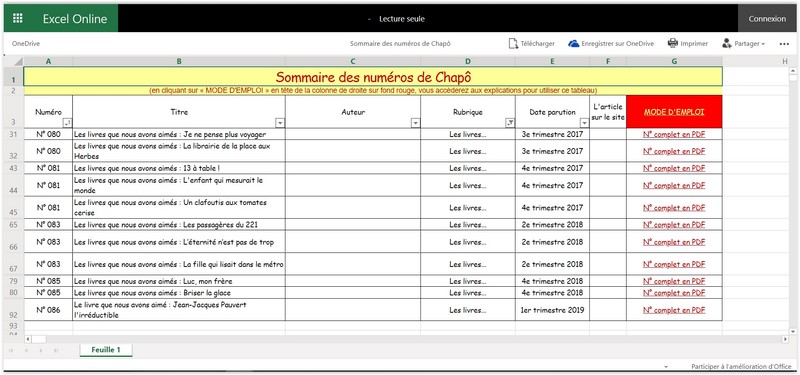The height and width of the screenshot is (375, 800).
Task: Click the last-sheet navigation arrow
Action: 56,351
